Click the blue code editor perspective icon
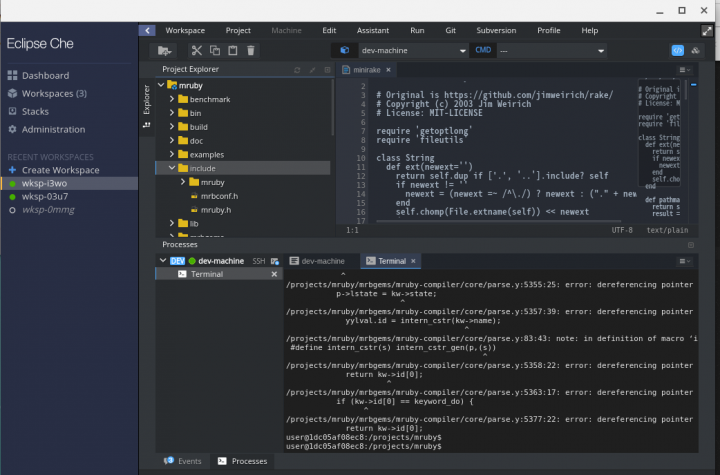Image resolution: width=720 pixels, height=475 pixels. (x=677, y=50)
